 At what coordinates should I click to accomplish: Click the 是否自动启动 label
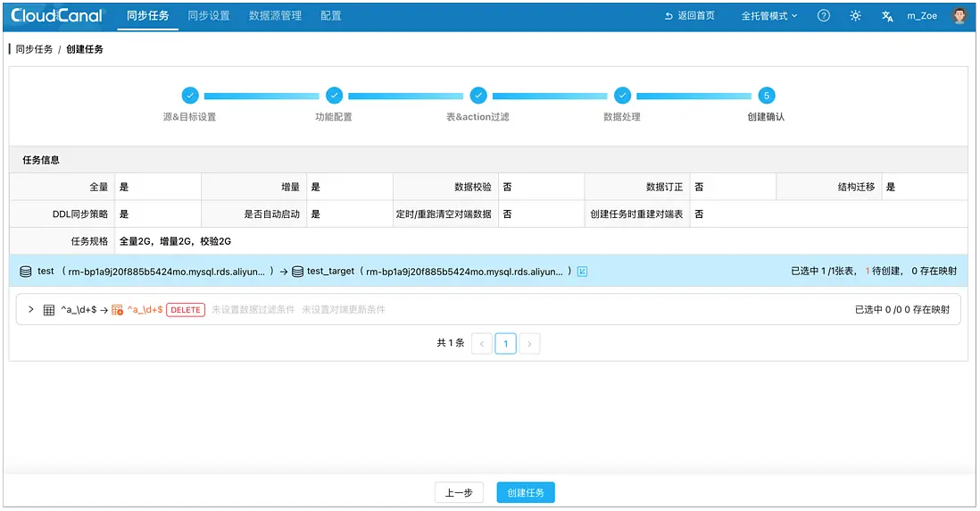tap(272, 214)
